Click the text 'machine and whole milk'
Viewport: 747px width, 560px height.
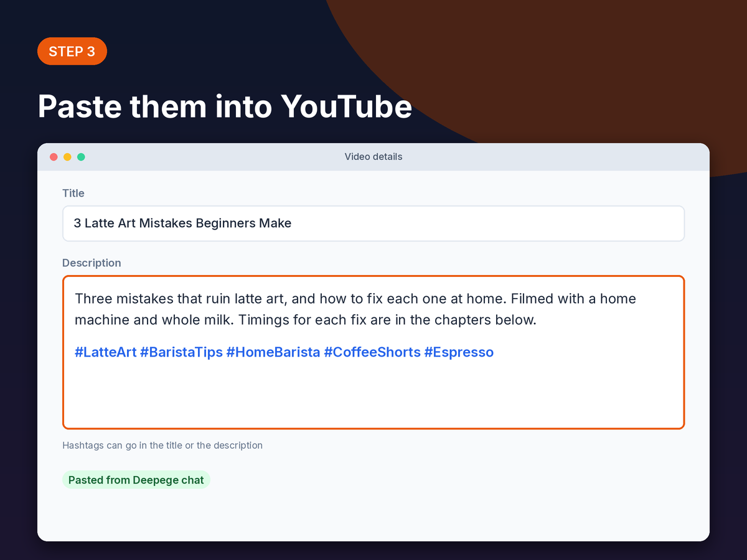tap(154, 320)
